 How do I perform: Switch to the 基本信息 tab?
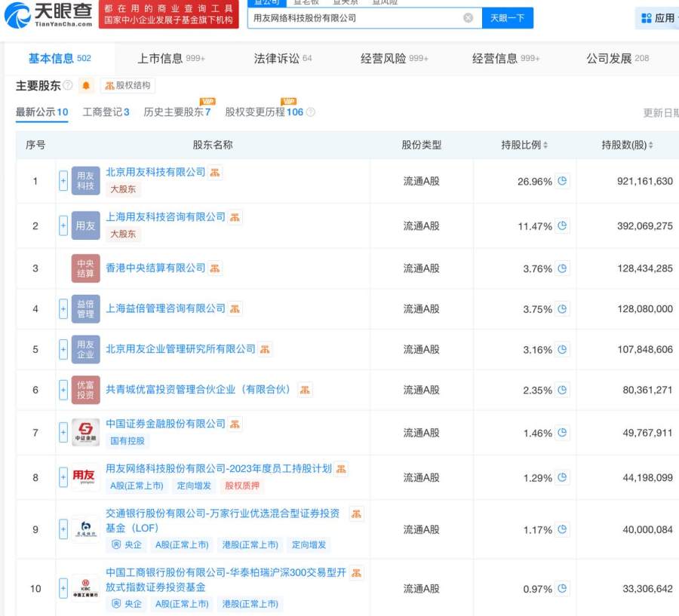tap(60, 58)
